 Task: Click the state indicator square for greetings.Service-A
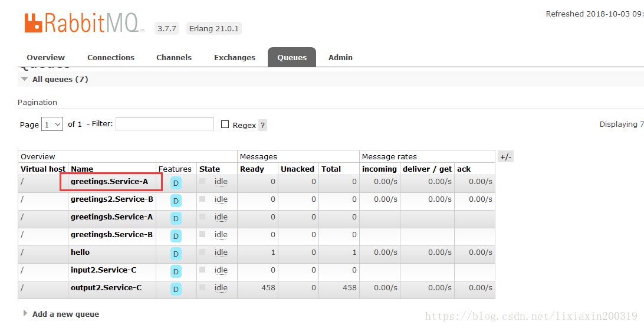tap(202, 181)
